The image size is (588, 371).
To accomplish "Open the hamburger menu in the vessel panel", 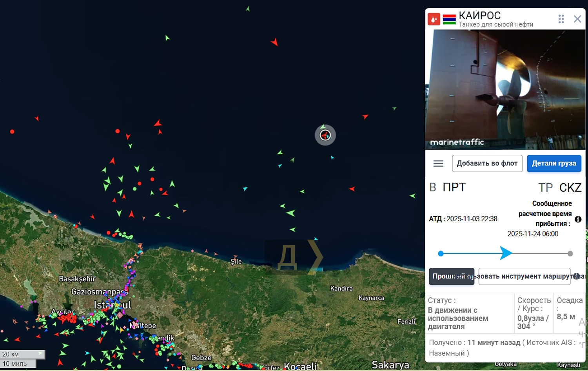I will (438, 164).
